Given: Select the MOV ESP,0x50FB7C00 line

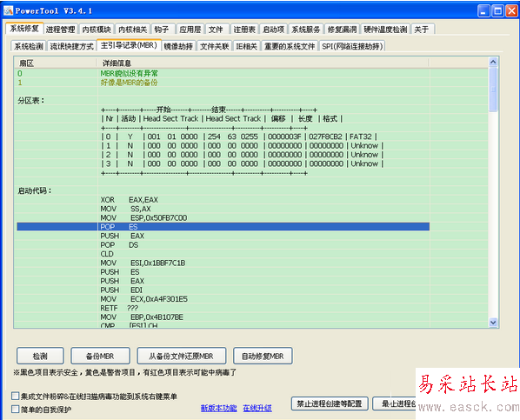Looking at the screenshot, I should pyautogui.click(x=223, y=217).
